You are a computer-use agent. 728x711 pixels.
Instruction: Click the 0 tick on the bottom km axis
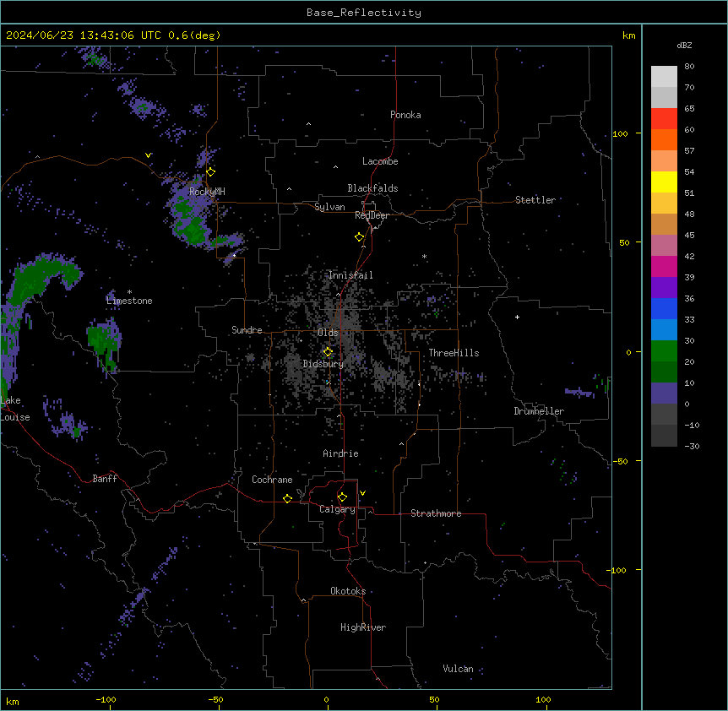327,699
